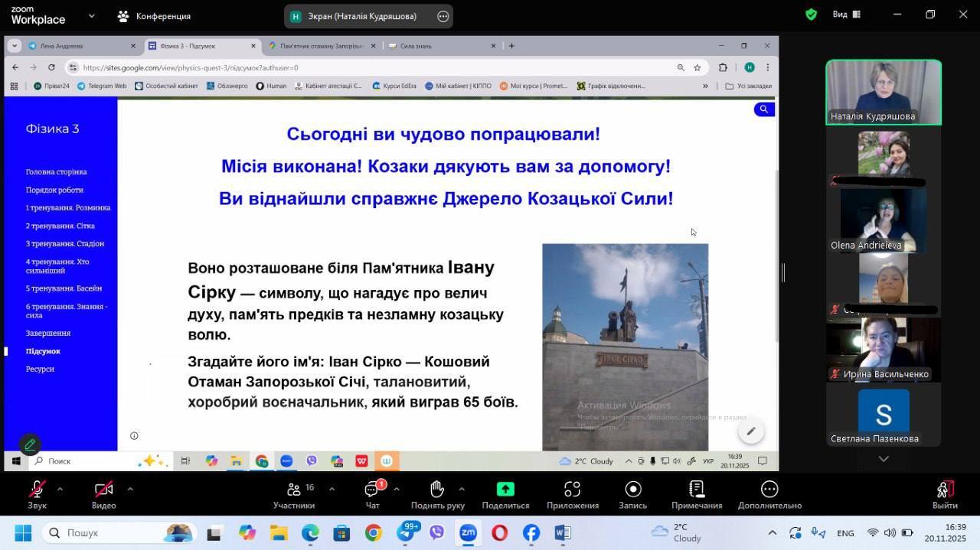The height and width of the screenshot is (550, 980).
Task: Open Zoom Participants panel
Action: 294,494
